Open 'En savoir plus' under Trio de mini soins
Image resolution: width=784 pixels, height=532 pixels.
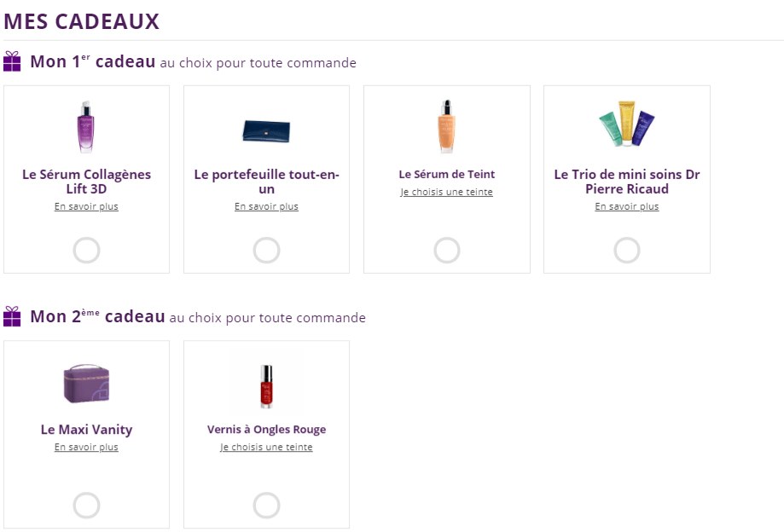click(627, 206)
